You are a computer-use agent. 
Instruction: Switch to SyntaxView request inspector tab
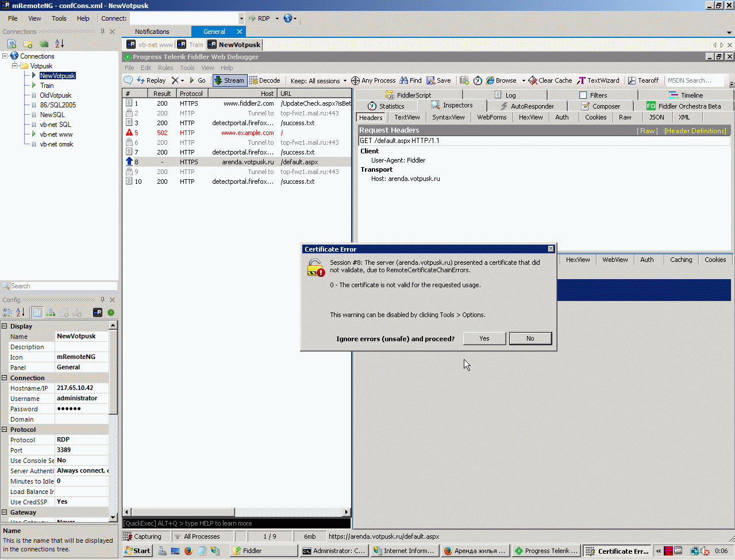pyautogui.click(x=448, y=117)
